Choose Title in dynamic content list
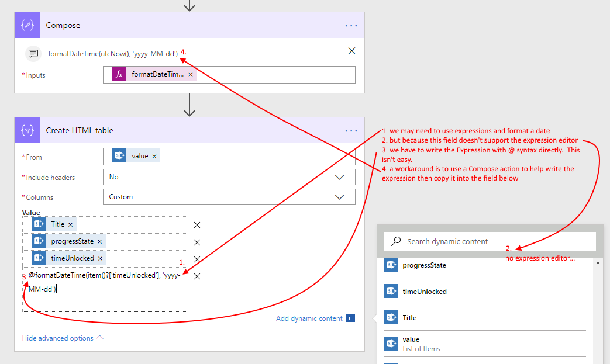Screen dimensions: 610x364 point(409,318)
